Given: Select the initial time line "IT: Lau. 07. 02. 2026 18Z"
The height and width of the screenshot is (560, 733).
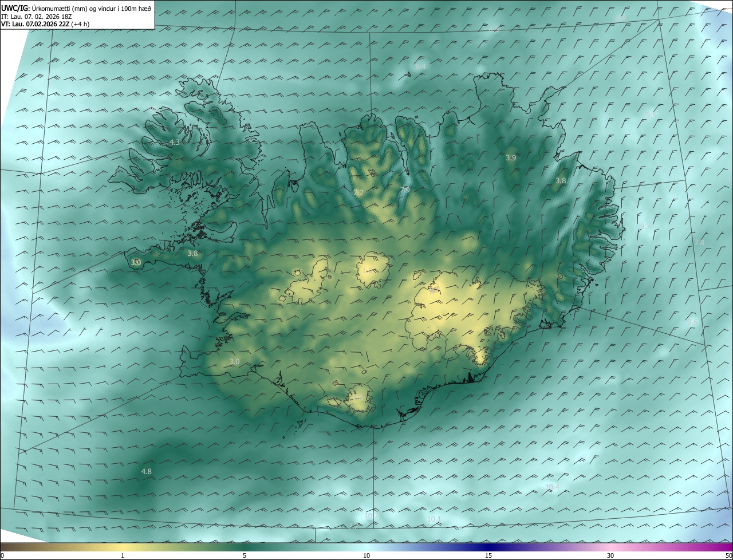Looking at the screenshot, I should 37,17.
